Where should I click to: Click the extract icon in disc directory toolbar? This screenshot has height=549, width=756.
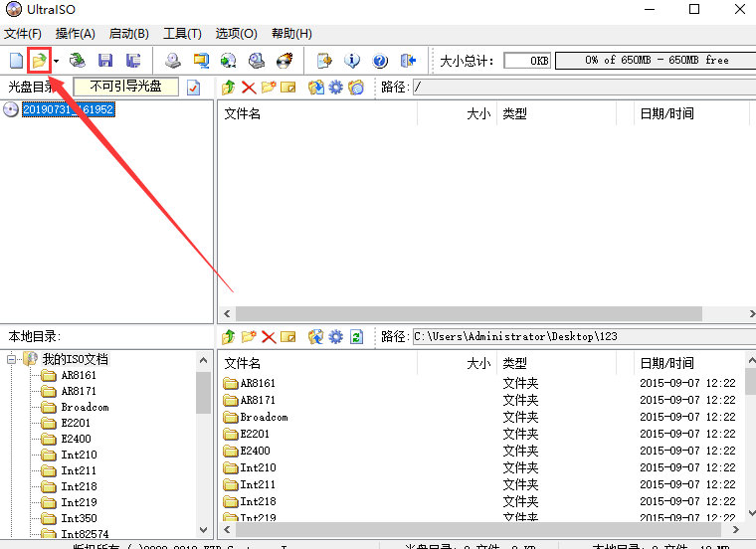tap(315, 88)
